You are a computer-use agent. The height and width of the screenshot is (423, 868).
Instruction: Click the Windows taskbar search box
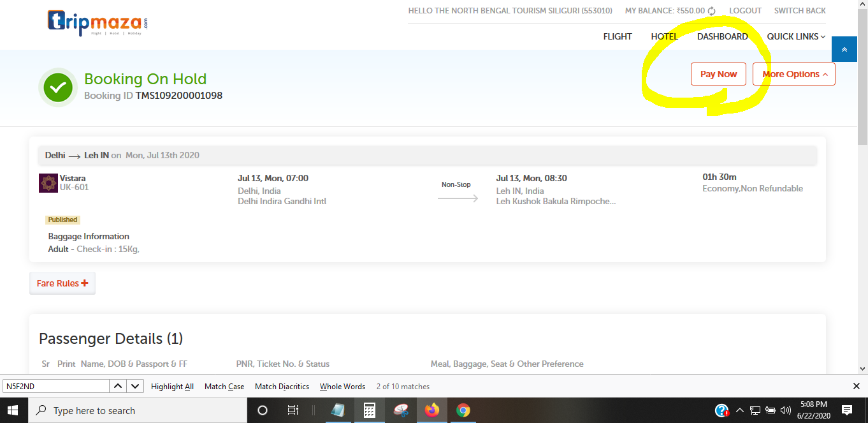tap(138, 410)
